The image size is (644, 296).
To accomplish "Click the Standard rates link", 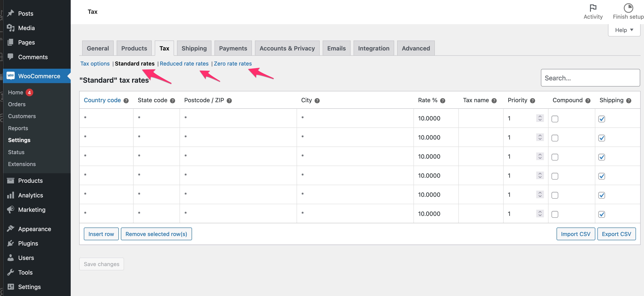I will (x=134, y=63).
